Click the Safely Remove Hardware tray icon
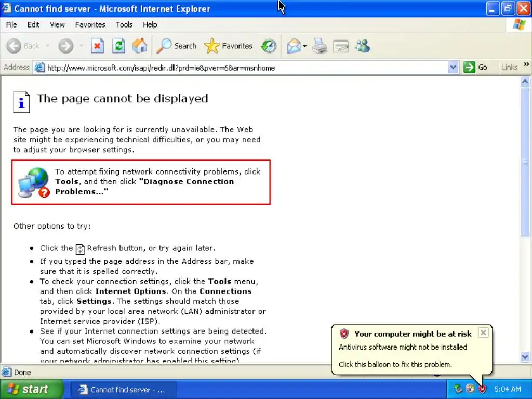Image resolution: width=532 pixels, height=399 pixels. click(x=458, y=389)
